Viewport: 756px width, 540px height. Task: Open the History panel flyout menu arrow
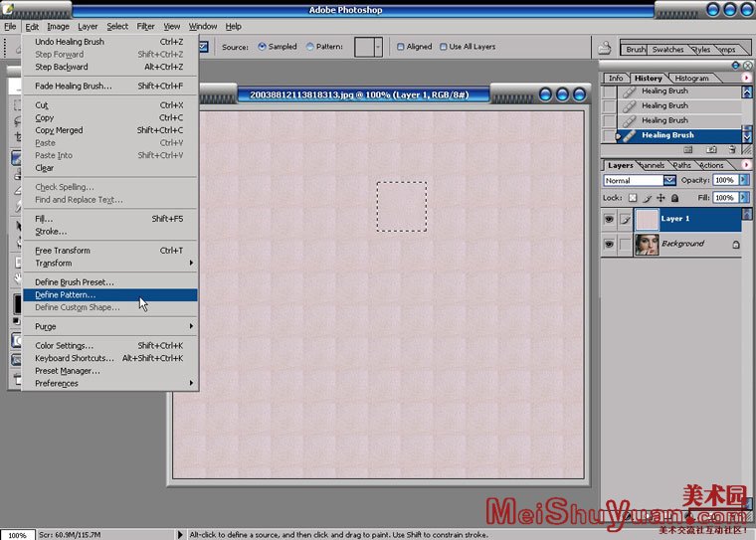pos(746,78)
